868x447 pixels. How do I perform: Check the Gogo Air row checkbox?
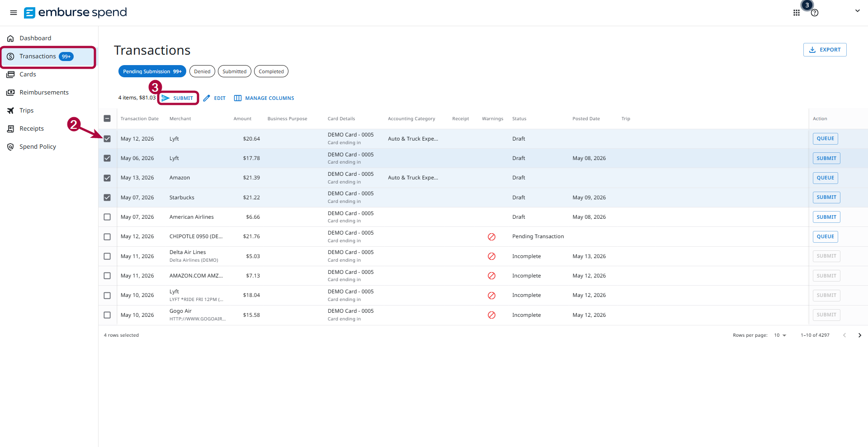click(x=107, y=315)
